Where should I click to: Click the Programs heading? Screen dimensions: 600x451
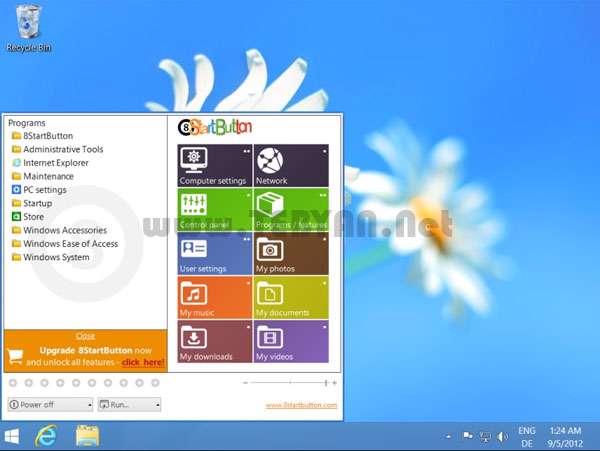tap(27, 123)
